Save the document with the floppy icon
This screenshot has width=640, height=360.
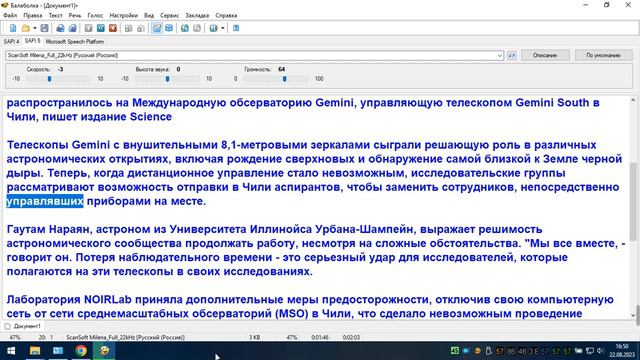click(x=44, y=28)
